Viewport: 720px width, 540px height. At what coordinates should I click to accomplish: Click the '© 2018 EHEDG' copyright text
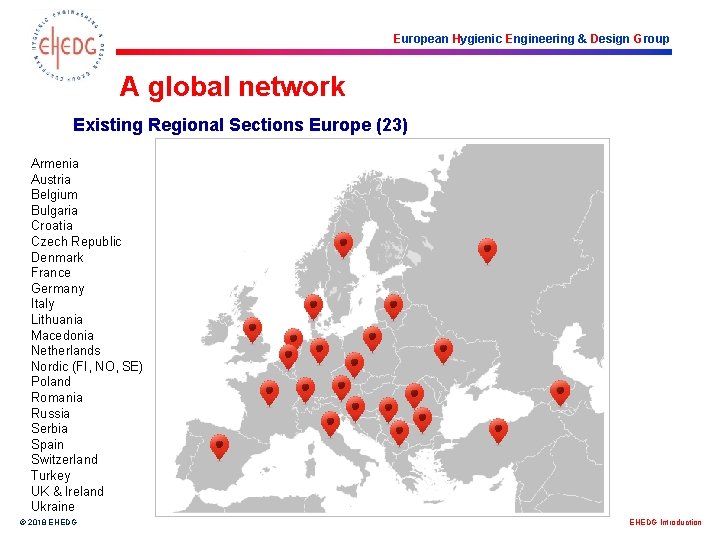coord(48,522)
